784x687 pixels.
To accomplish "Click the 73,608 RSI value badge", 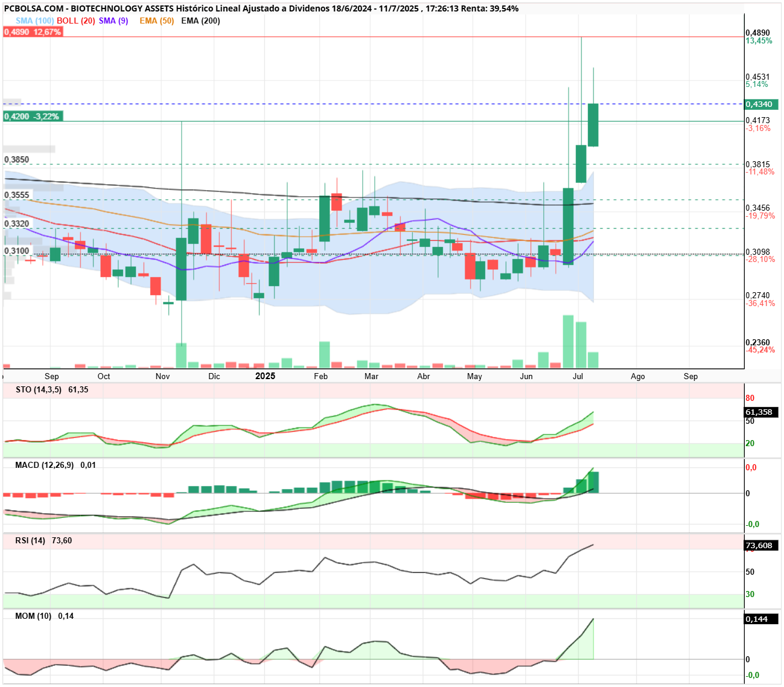I will [762, 545].
